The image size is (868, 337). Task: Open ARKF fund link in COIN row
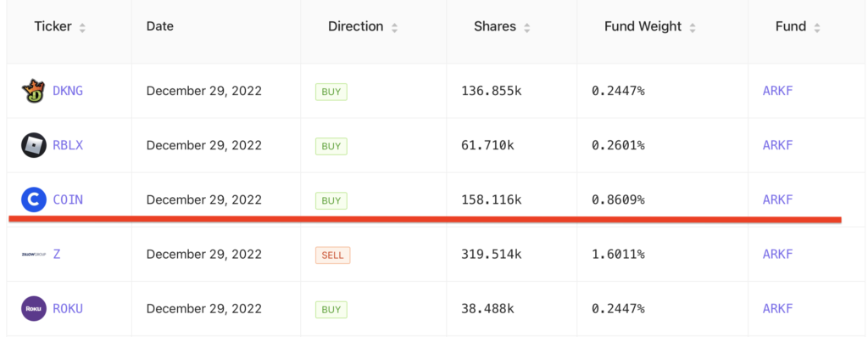coord(778,200)
